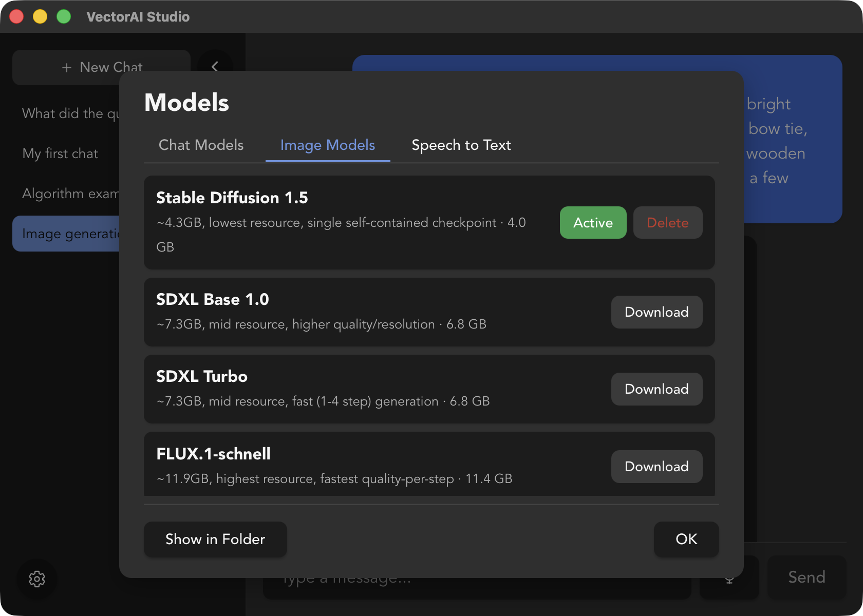Start a New Chat
This screenshot has height=616, width=863.
[x=101, y=67]
